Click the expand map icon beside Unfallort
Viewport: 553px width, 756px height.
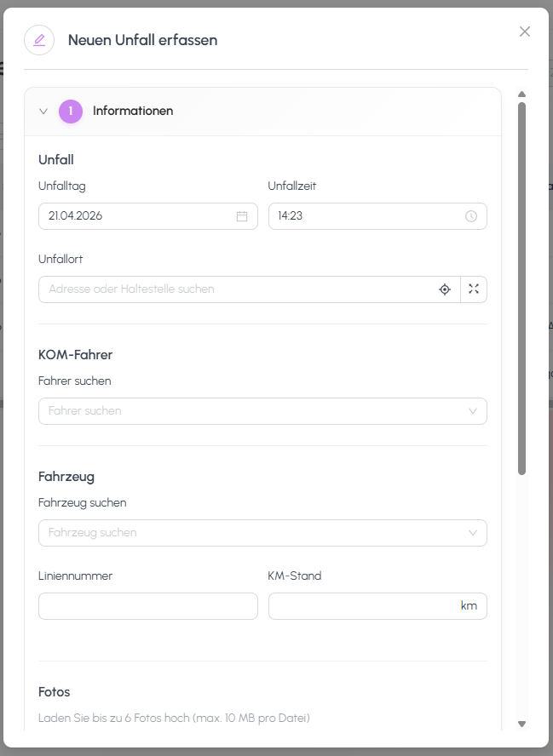pyautogui.click(x=474, y=289)
